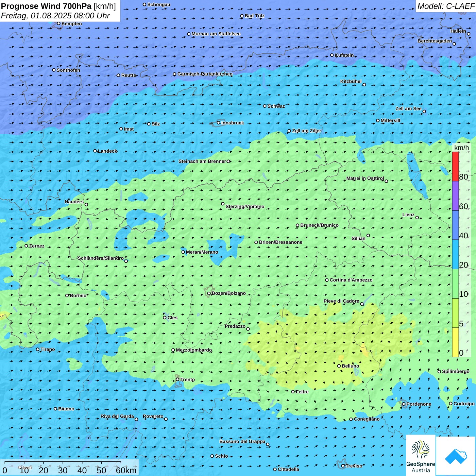Click the purple 60–80 km/h legend segment

455,196
